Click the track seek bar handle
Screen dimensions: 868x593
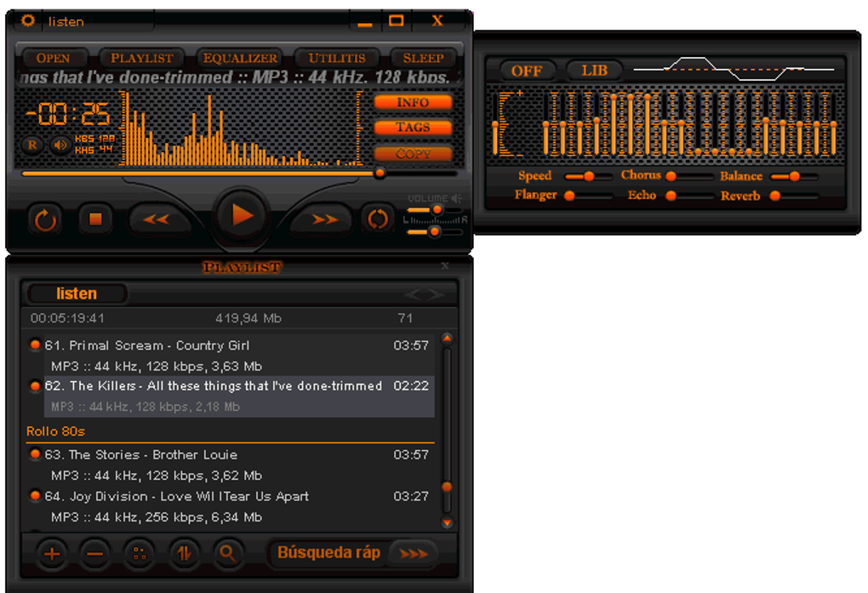pos(380,174)
